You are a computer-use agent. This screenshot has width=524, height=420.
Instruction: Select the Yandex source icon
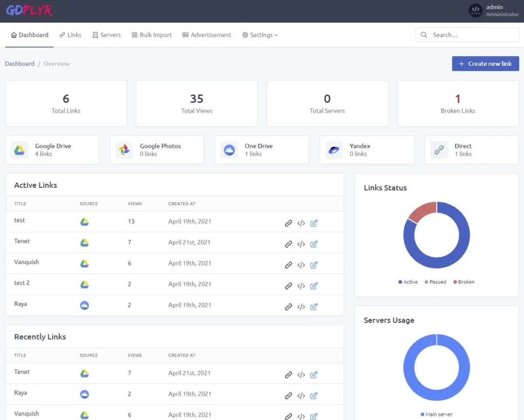point(334,149)
